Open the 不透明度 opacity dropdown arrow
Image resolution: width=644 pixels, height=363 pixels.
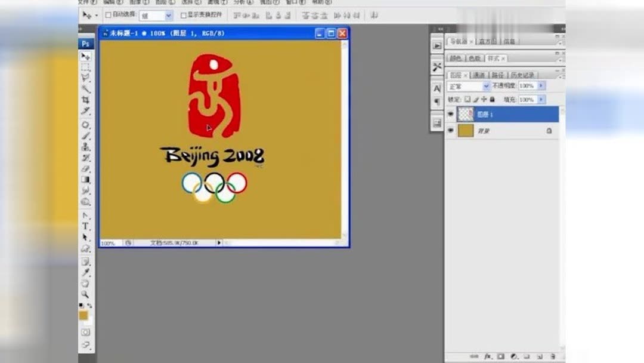pos(541,85)
